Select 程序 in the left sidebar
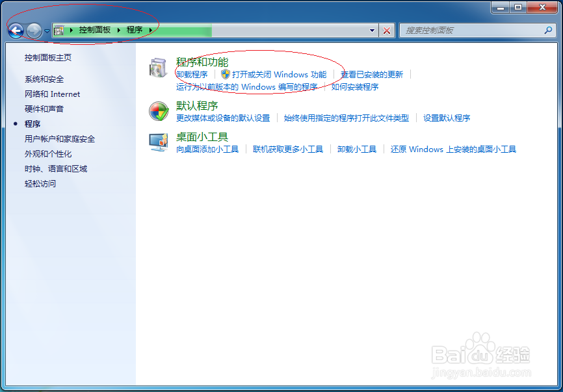This screenshot has width=563, height=392. click(x=32, y=124)
